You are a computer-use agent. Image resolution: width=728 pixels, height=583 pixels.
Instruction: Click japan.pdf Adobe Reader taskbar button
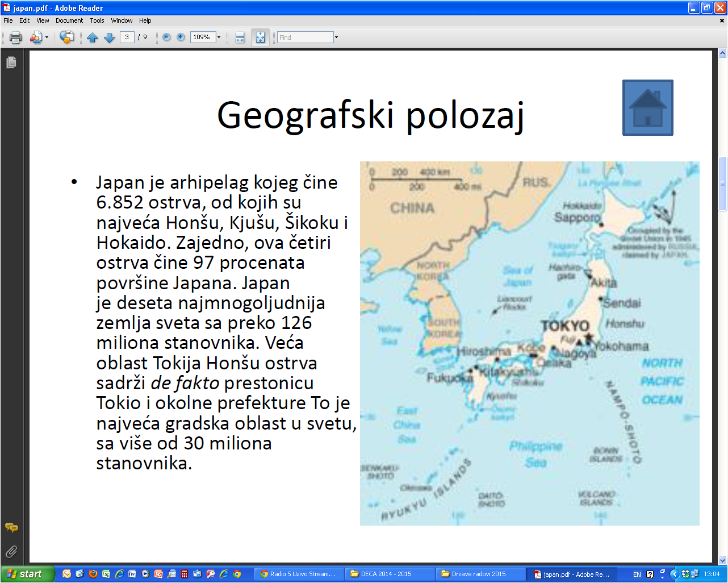coord(571,574)
